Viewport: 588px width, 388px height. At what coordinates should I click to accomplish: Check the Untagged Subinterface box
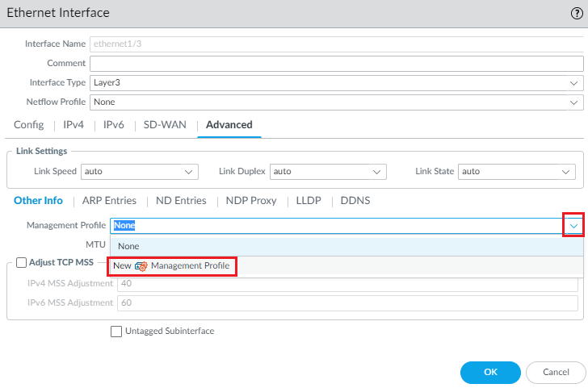click(116, 331)
